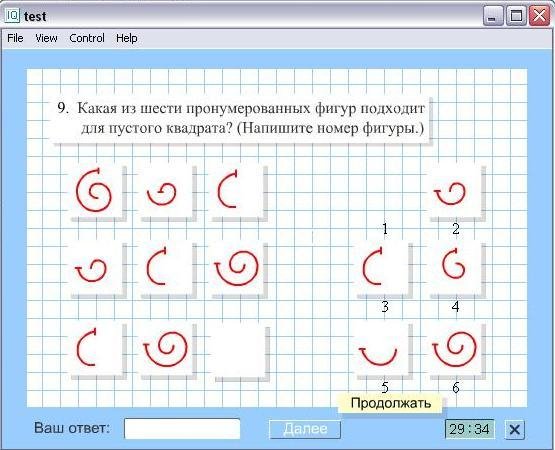Open the View menu
555x450 pixels.
(46, 38)
